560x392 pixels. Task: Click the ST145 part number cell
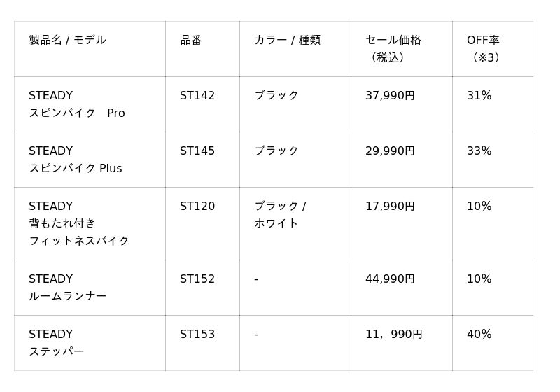tap(197, 151)
